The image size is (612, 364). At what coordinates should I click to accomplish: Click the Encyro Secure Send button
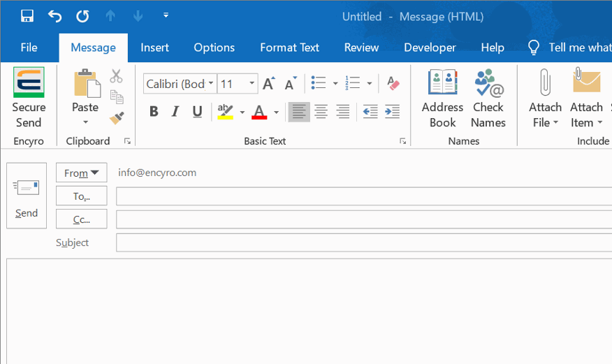[29, 98]
